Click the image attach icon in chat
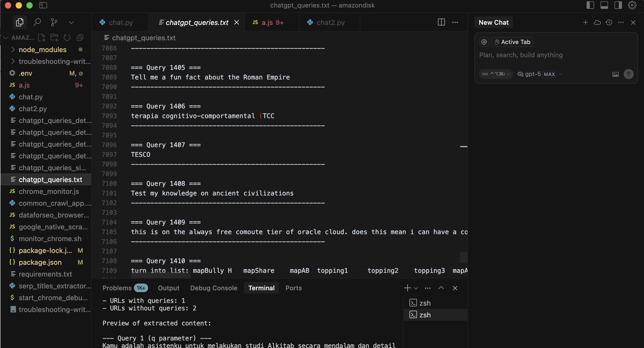644x348 pixels. click(615, 74)
